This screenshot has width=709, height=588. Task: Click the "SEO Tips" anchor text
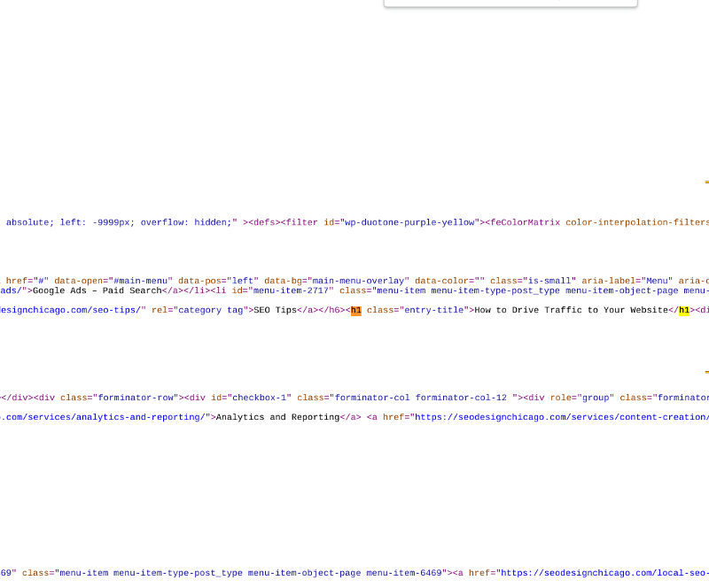point(275,311)
